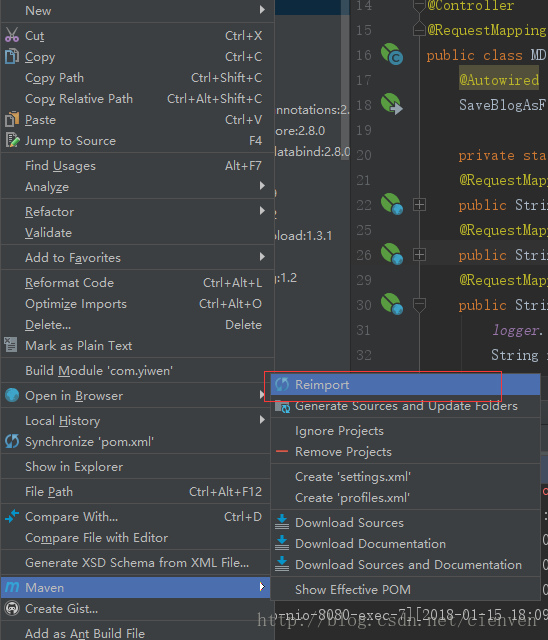Viewport: 548px width, 640px height.
Task: Click the Reimport refresh icon
Action: click(282, 384)
